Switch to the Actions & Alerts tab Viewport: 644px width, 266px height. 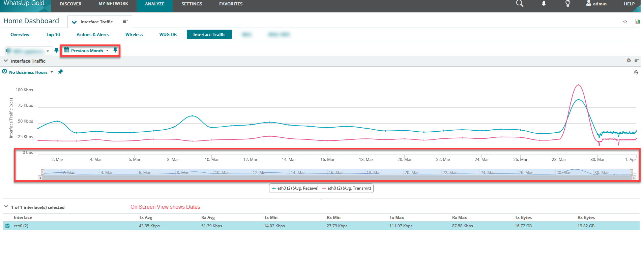click(93, 35)
